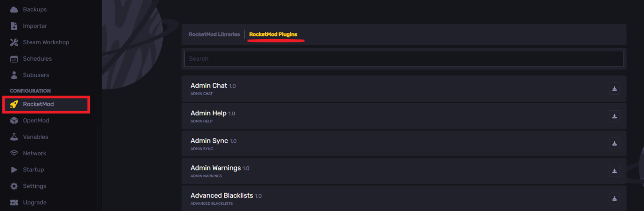Open the Subusers page

click(29, 75)
